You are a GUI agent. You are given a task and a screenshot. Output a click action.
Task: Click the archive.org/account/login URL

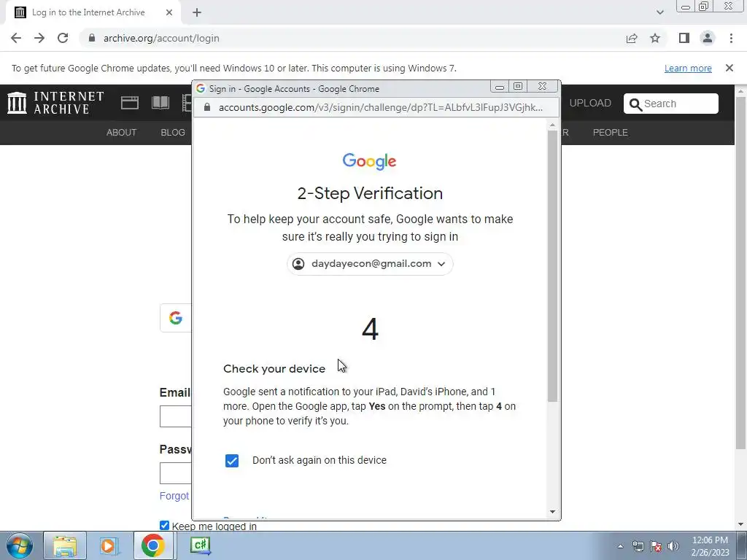tap(161, 38)
